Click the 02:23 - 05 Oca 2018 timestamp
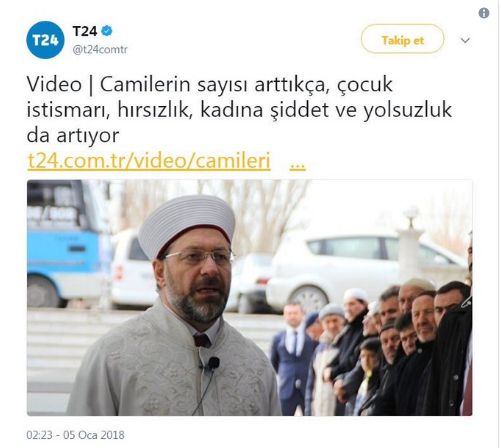The width and height of the screenshot is (501, 448). pos(75,435)
